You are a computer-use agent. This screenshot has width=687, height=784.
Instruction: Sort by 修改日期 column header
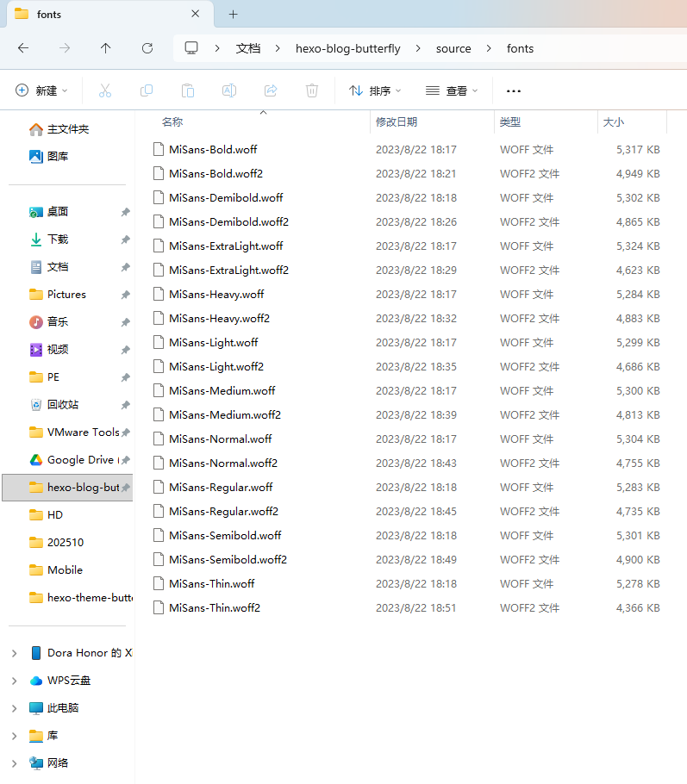click(397, 122)
